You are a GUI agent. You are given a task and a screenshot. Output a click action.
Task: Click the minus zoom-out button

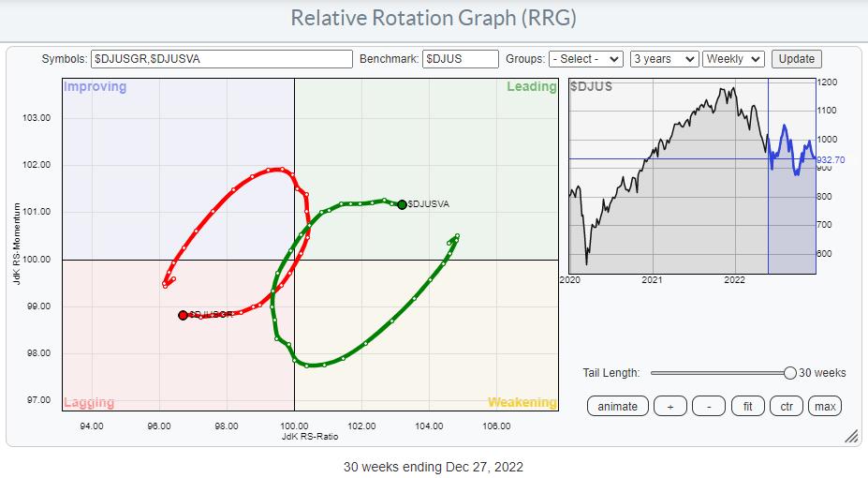coord(709,406)
